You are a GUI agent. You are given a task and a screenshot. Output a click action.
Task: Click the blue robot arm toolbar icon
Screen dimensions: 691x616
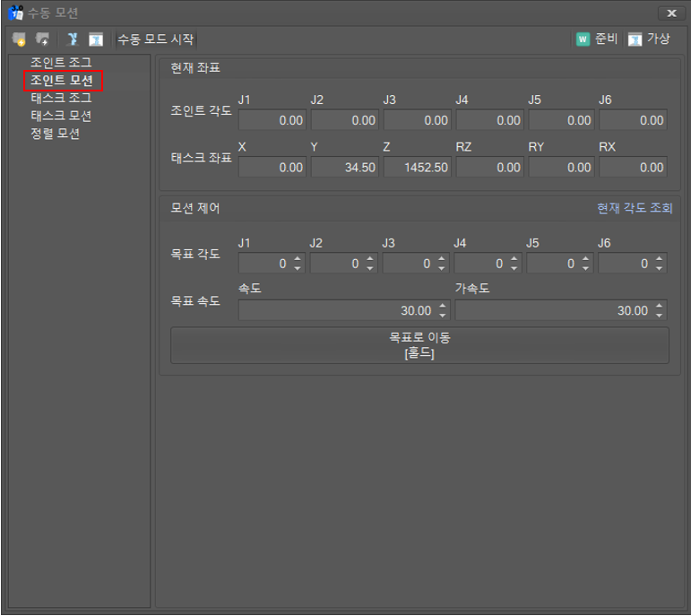73,39
